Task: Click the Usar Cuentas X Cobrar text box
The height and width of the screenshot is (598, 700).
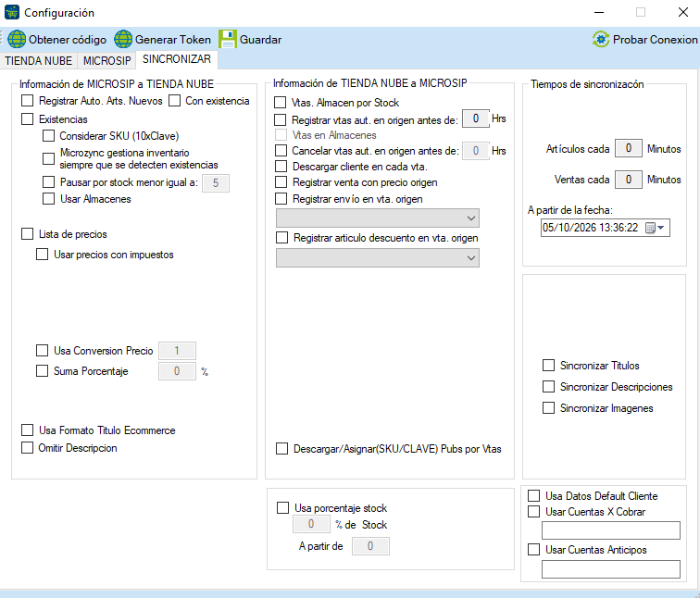Action: click(611, 530)
